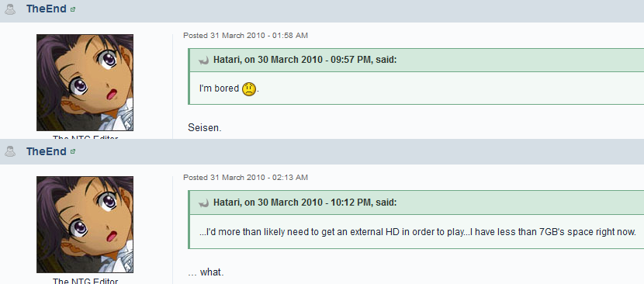Click the snapback arrow in the 10:12 PM quote

click(x=203, y=203)
